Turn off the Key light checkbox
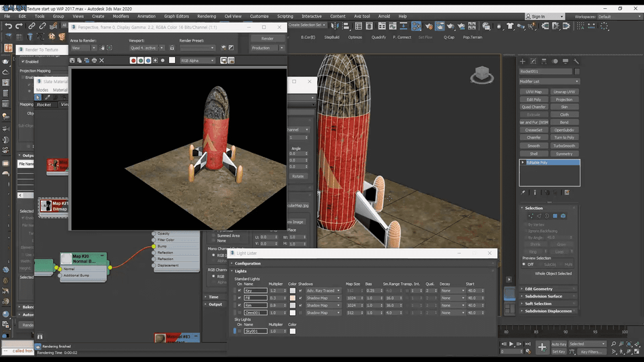This screenshot has height=362, width=644. tap(239, 290)
